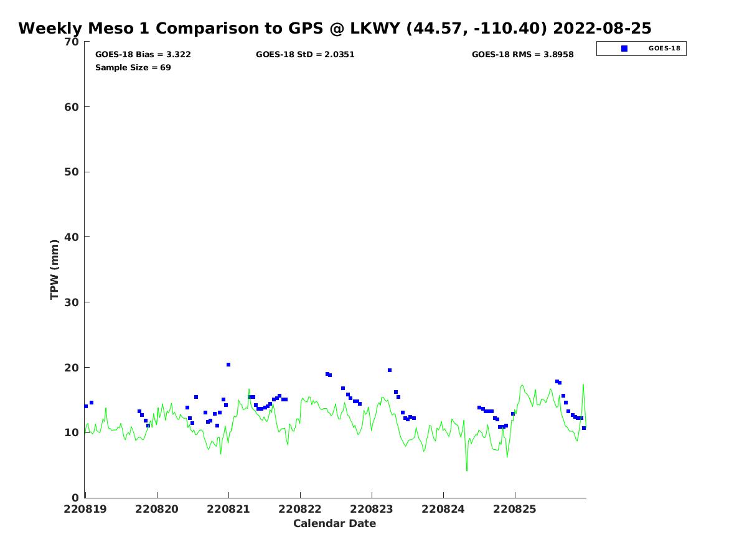This screenshot has width=747, height=560.
Task: Click the 0 y-axis tick label
Action: point(76,498)
